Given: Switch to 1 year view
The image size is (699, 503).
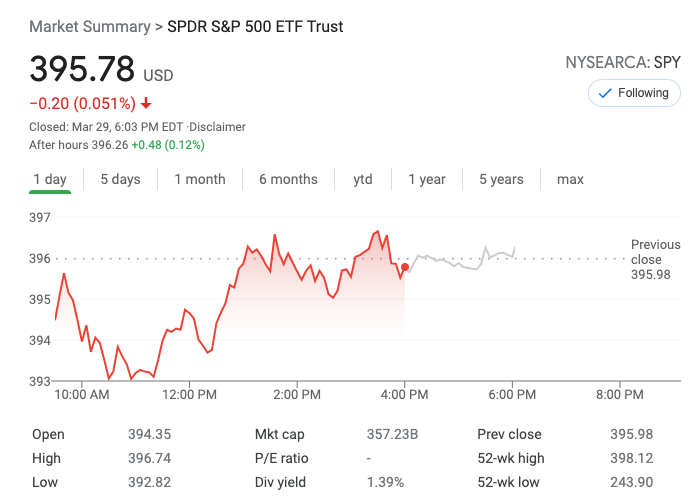Looking at the screenshot, I should [x=427, y=180].
